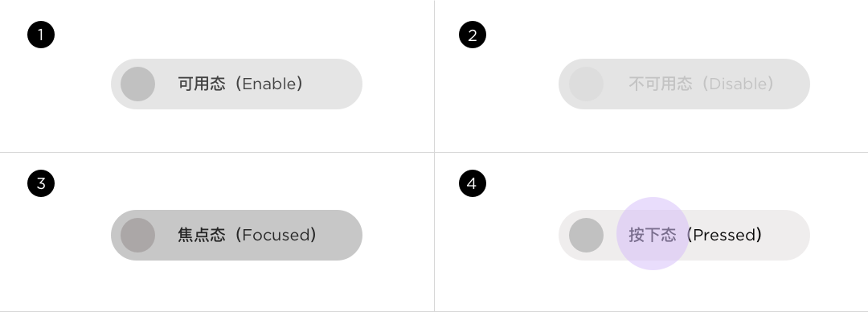Click the disabled 不可用态 (Disable) chip
This screenshot has height=312, width=868.
pos(684,84)
